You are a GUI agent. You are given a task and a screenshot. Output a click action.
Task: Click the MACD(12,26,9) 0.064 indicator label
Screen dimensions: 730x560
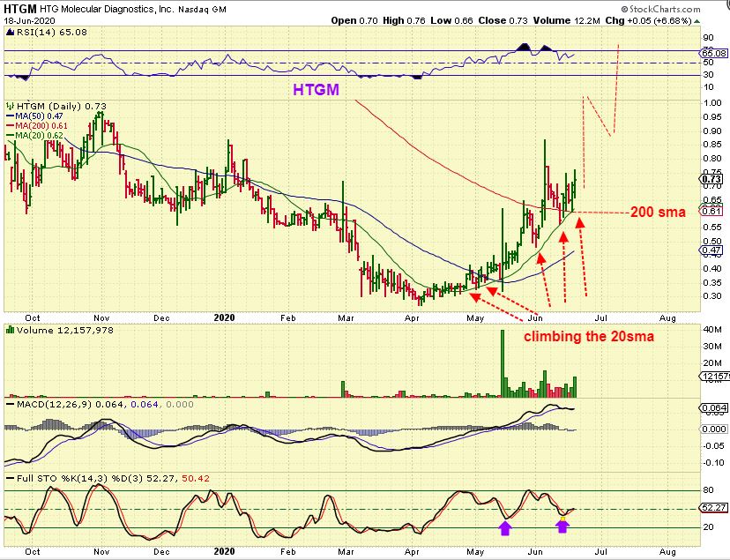(x=72, y=404)
